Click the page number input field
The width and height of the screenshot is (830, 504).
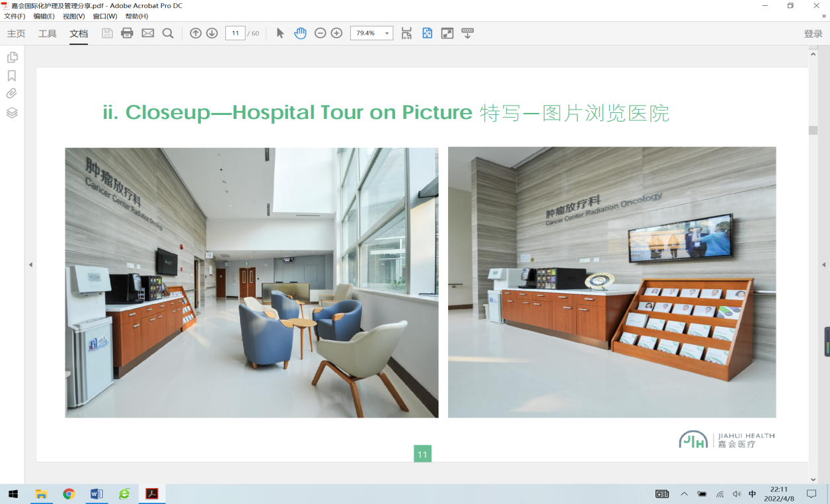click(x=235, y=33)
